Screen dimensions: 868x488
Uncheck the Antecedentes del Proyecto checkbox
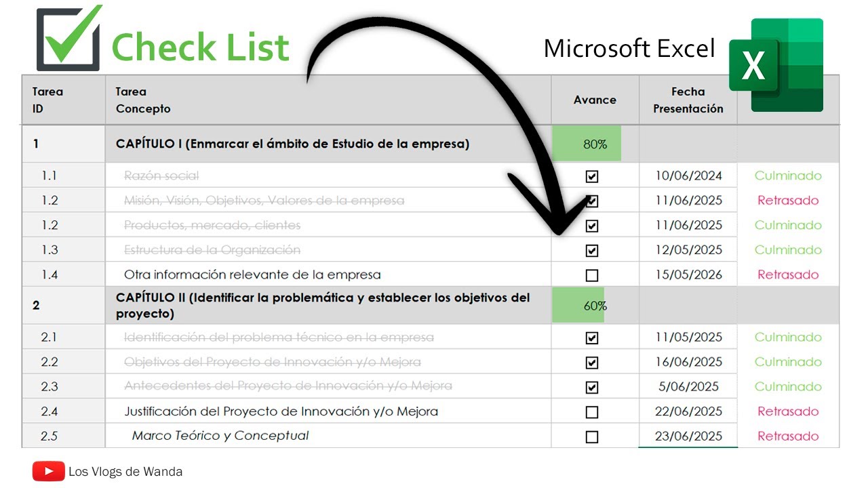592,387
